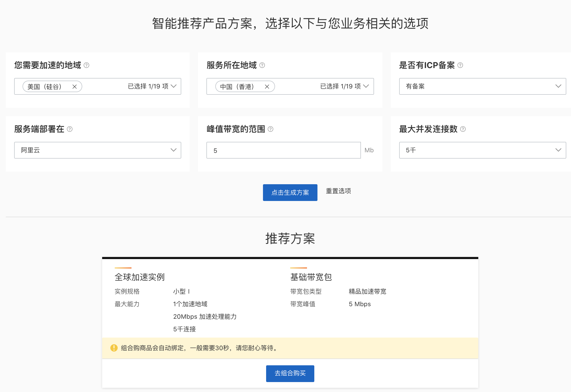Click the 实例规格 label
571x392 pixels.
coord(127,292)
